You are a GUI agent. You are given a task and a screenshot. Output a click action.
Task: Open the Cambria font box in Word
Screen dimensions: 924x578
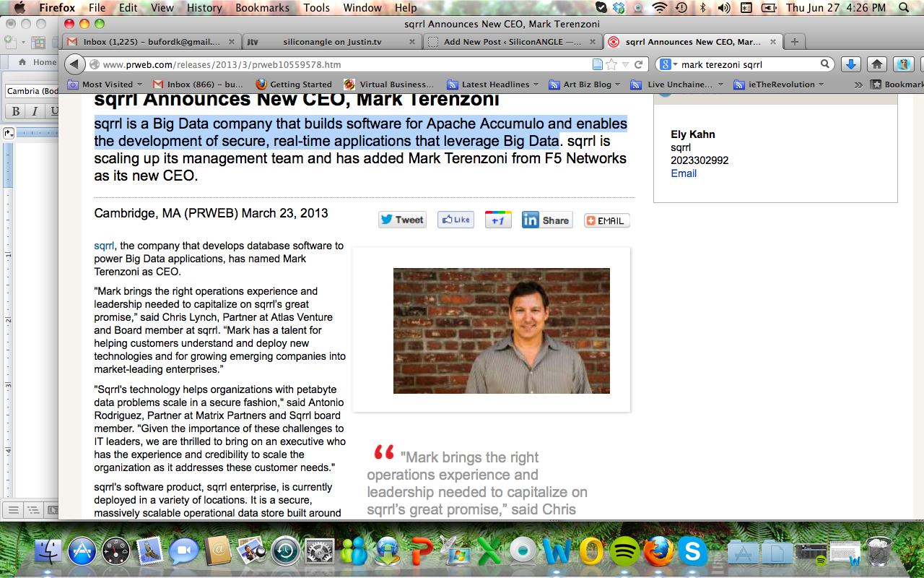point(32,91)
